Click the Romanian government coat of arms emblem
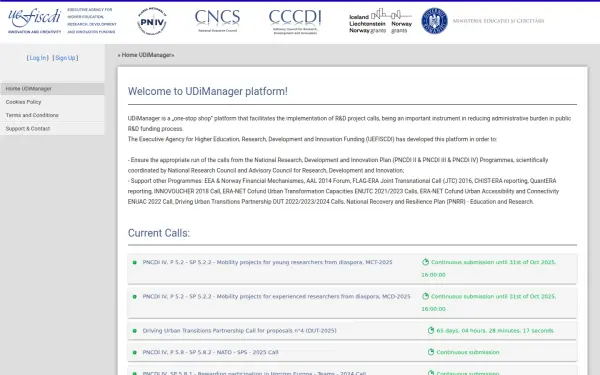 pyautogui.click(x=434, y=21)
